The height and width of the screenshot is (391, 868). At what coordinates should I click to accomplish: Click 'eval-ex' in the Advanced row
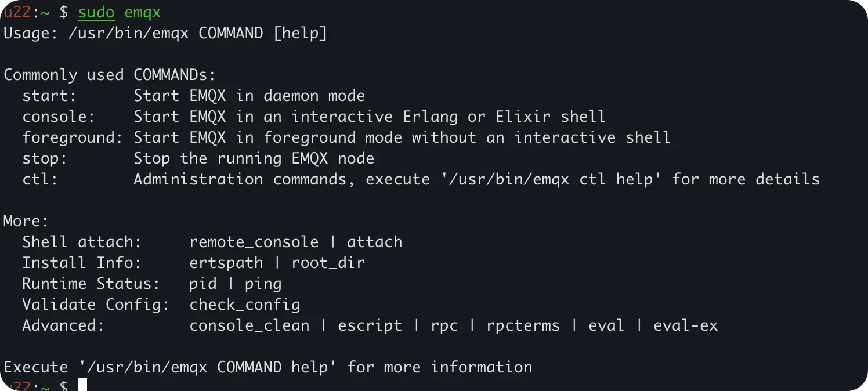686,325
